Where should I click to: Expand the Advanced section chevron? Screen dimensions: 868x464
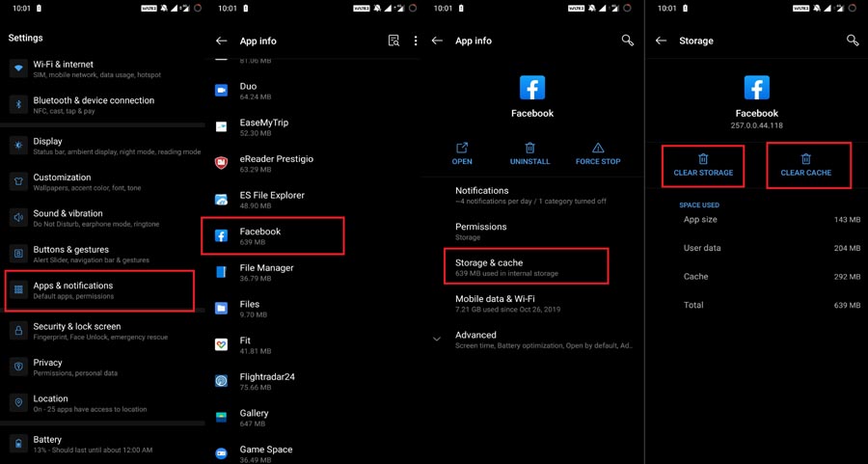pos(437,339)
